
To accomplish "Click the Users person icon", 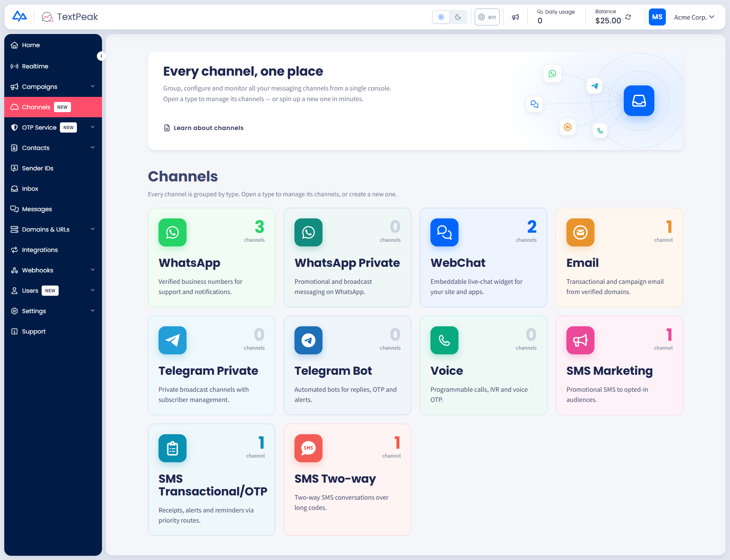I will 14,291.
